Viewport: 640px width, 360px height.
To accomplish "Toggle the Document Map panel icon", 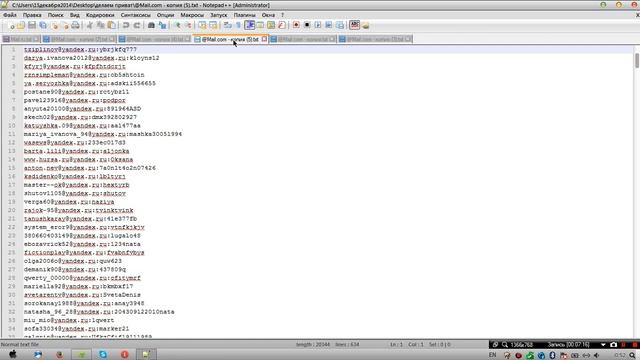I will 271,25.
